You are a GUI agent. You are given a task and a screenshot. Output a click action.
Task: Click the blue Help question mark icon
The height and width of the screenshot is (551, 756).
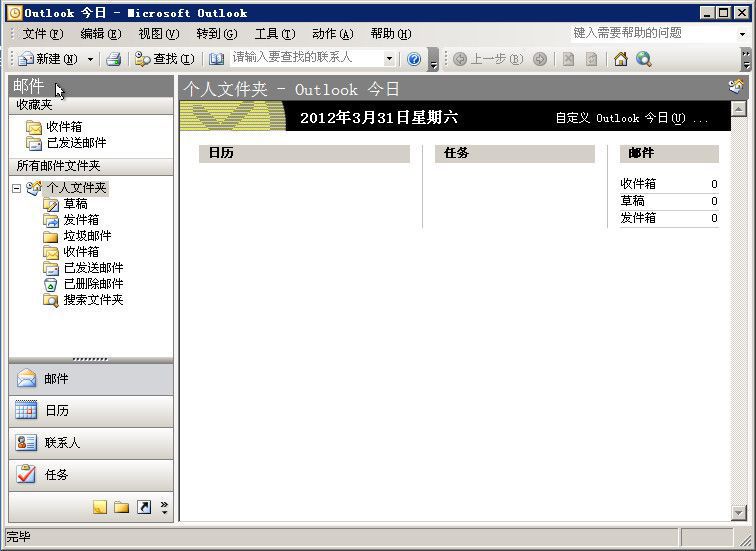click(414, 59)
